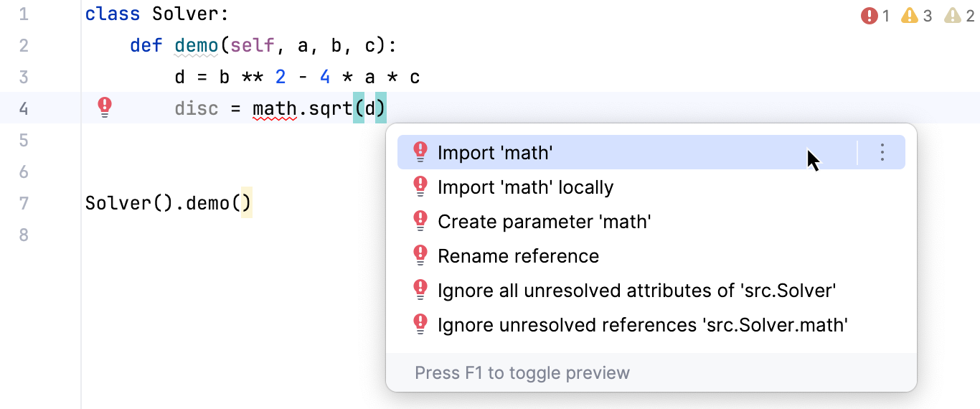Select Ignore all unresolved attributes of 'src.Solver'

[637, 291]
